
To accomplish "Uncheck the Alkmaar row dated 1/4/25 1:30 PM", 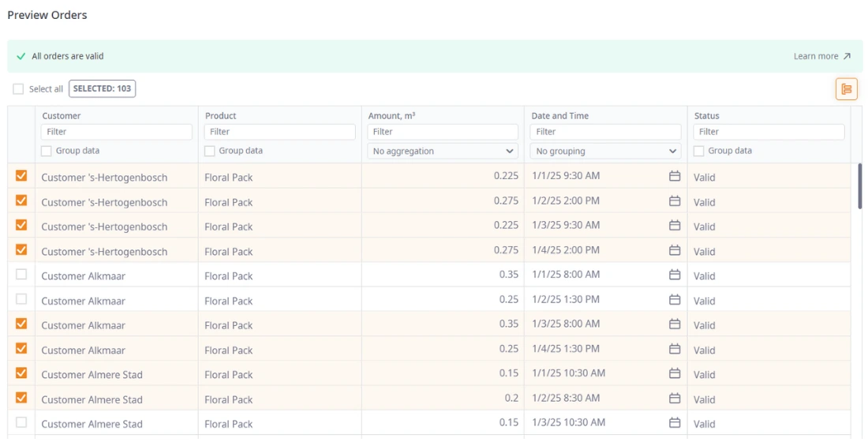I will click(21, 348).
